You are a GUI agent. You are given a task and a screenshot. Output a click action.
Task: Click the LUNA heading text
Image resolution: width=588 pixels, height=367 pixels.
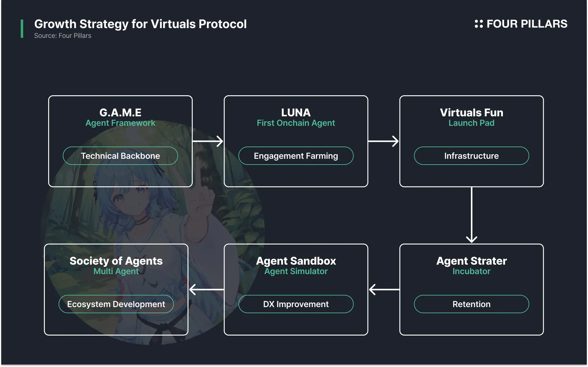point(296,112)
